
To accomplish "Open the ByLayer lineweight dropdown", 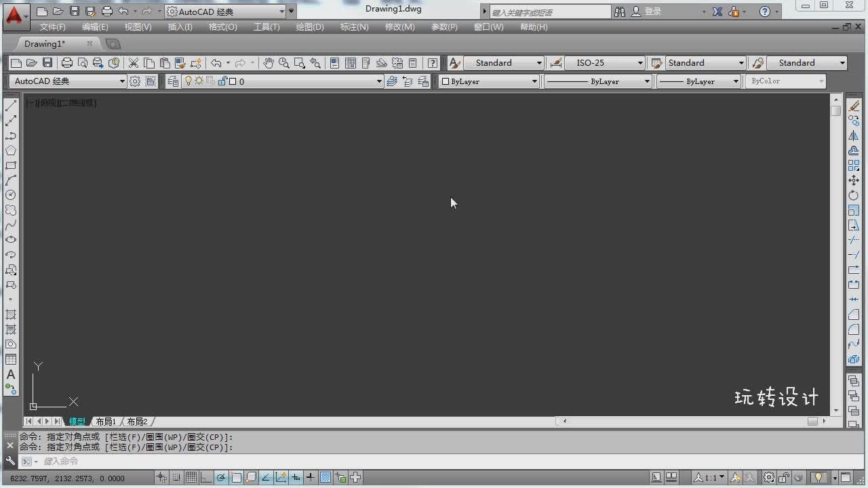I will (736, 81).
